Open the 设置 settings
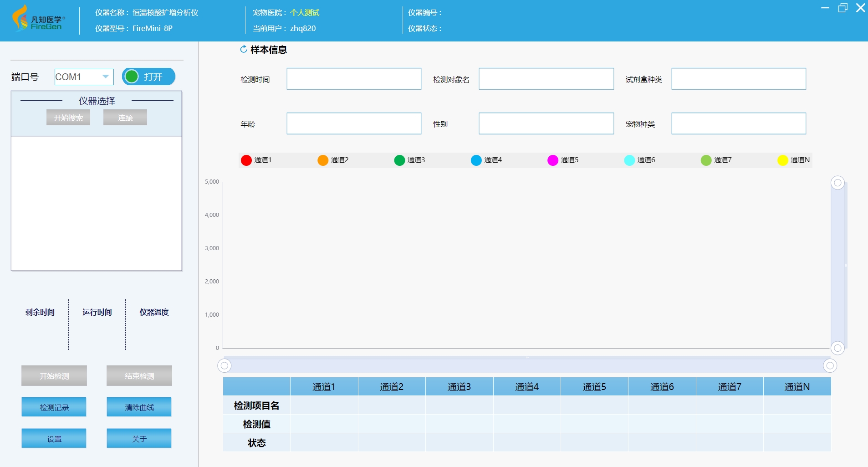The height and width of the screenshot is (467, 868). tap(54, 438)
